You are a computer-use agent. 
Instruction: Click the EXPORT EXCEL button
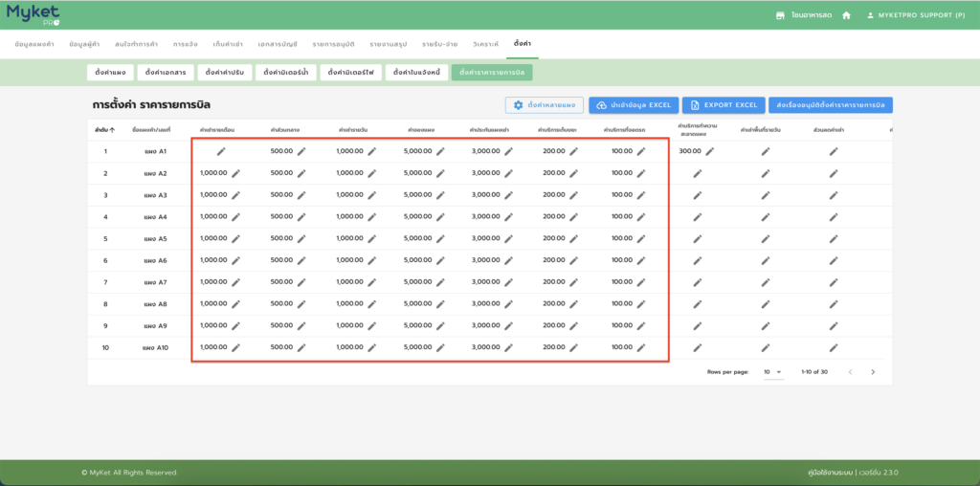[x=724, y=105]
